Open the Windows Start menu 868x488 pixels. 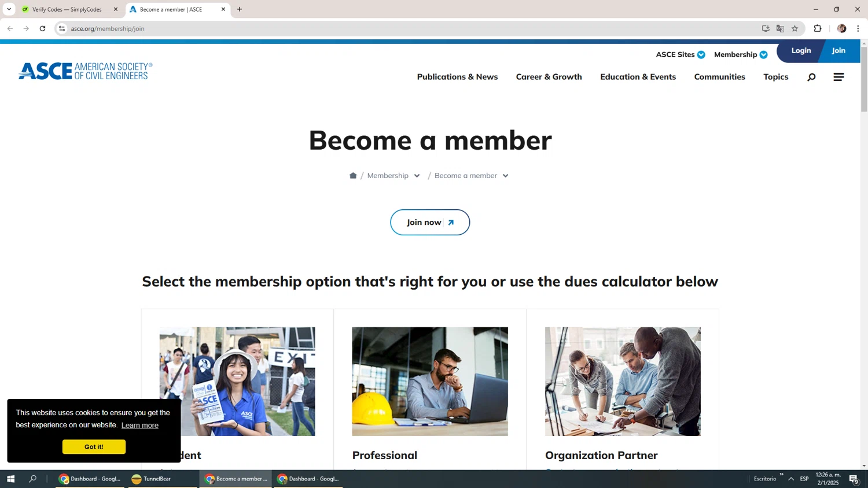(x=10, y=479)
